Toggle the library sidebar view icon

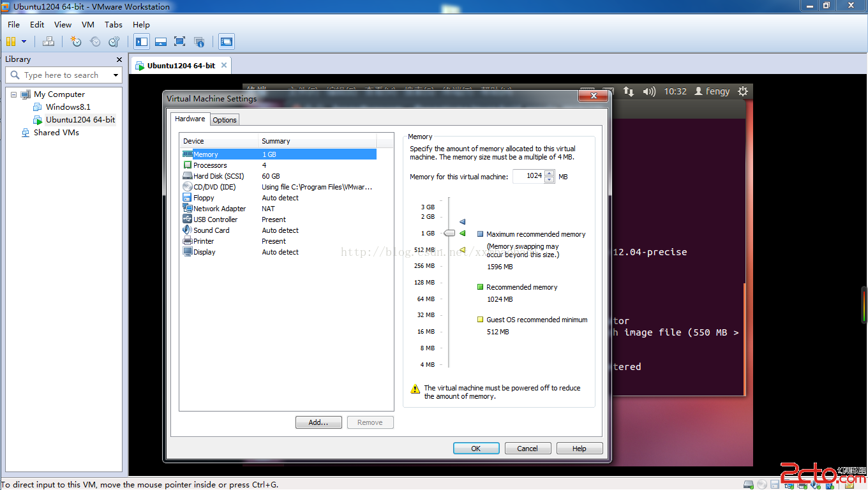[142, 41]
